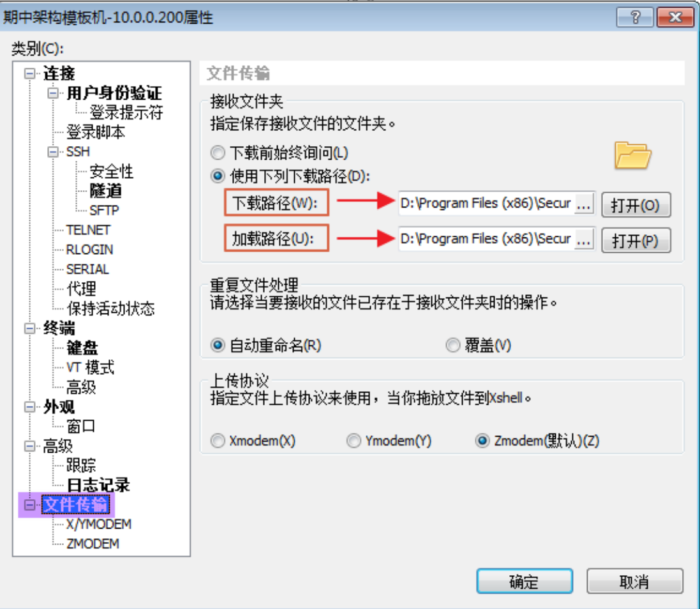Image resolution: width=700 pixels, height=609 pixels.
Task: Click the help question mark button
Action: 635,17
